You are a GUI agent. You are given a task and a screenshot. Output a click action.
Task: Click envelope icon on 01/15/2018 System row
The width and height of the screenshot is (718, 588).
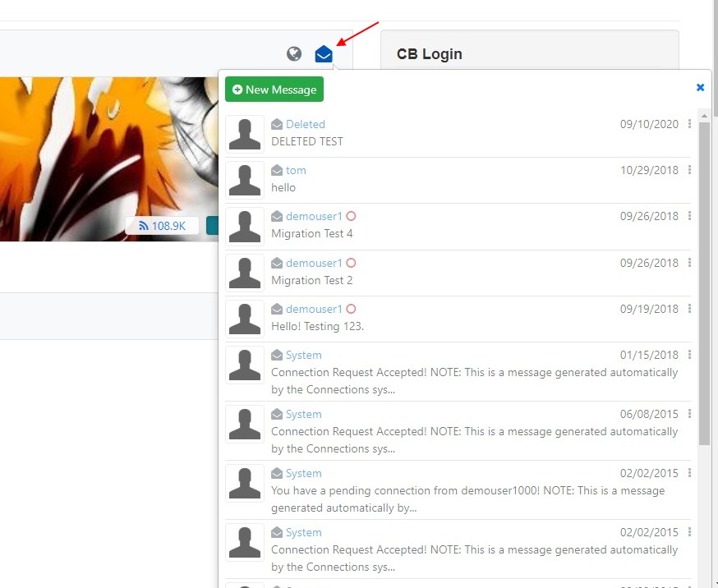click(x=277, y=355)
